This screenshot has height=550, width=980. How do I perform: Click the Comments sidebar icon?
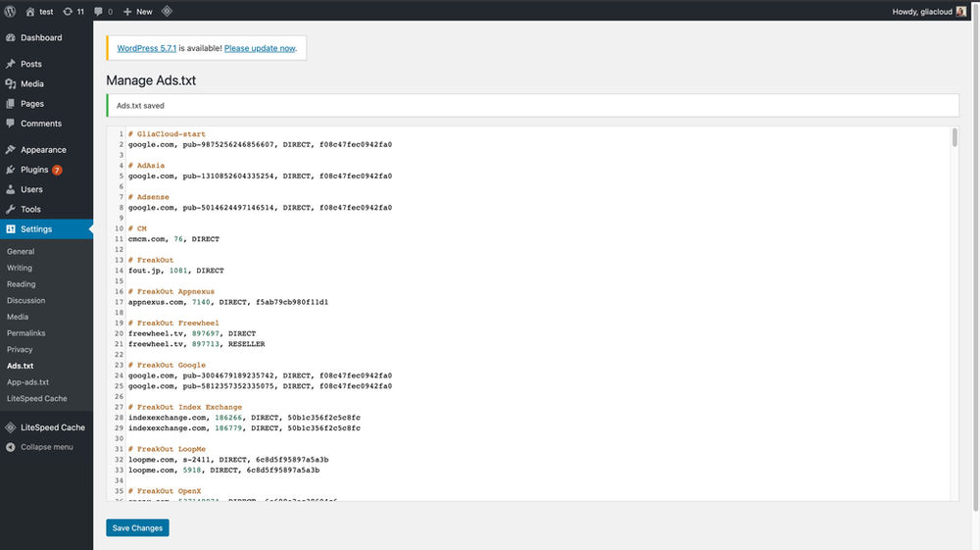click(11, 124)
